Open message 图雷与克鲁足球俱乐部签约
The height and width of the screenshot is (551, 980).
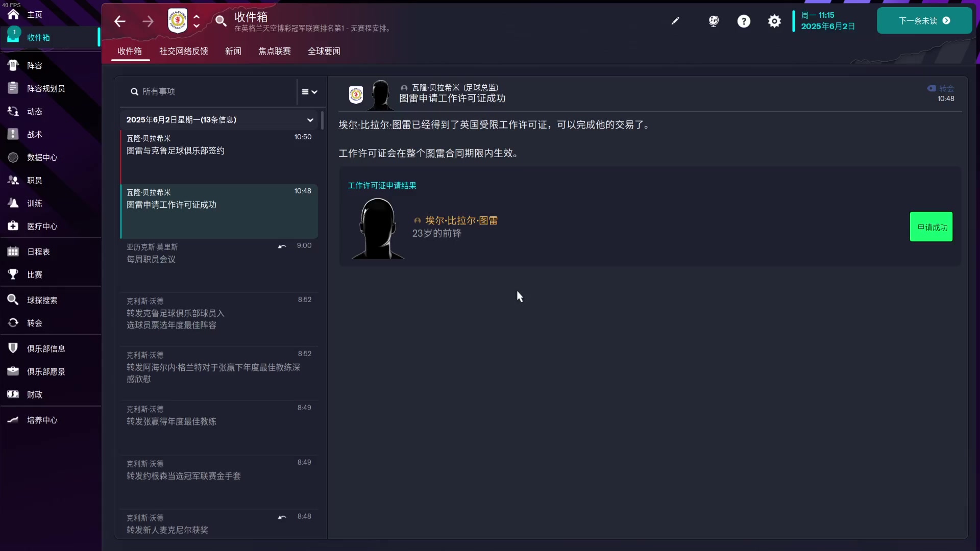(219, 157)
